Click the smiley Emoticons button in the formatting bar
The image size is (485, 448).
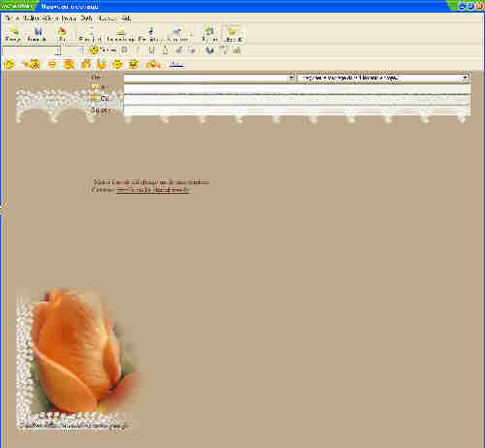click(103, 50)
